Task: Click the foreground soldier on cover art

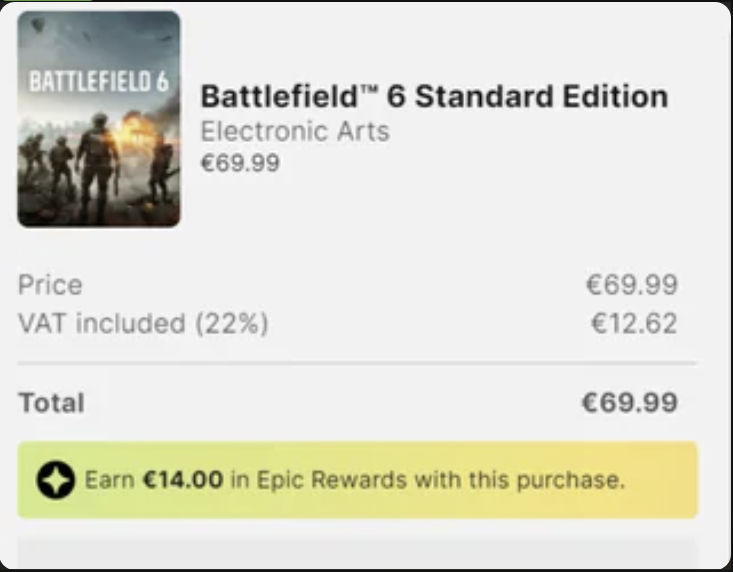Action: (97, 168)
